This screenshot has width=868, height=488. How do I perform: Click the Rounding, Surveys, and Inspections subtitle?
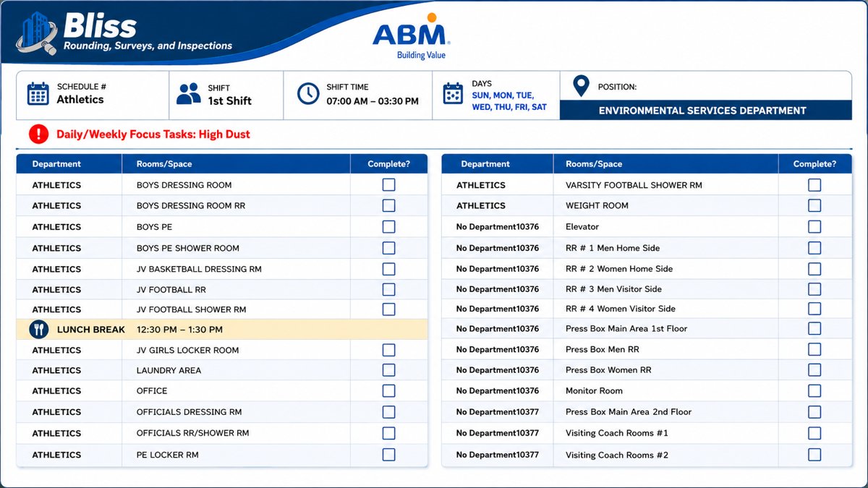pyautogui.click(x=148, y=46)
